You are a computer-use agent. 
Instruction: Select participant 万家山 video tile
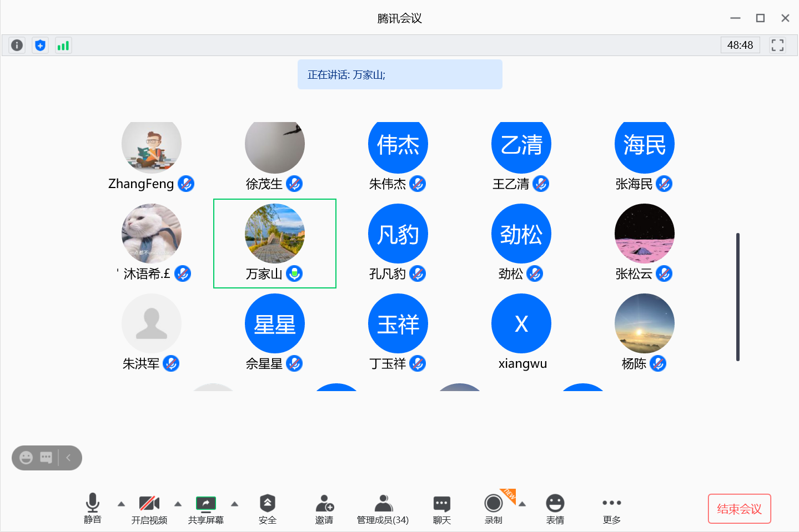click(275, 243)
